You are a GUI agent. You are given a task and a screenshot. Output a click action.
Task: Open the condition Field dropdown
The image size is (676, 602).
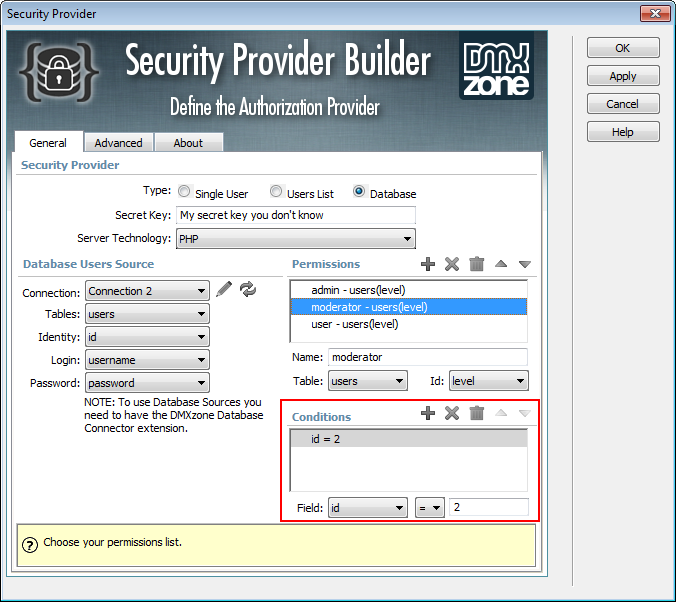coord(368,508)
